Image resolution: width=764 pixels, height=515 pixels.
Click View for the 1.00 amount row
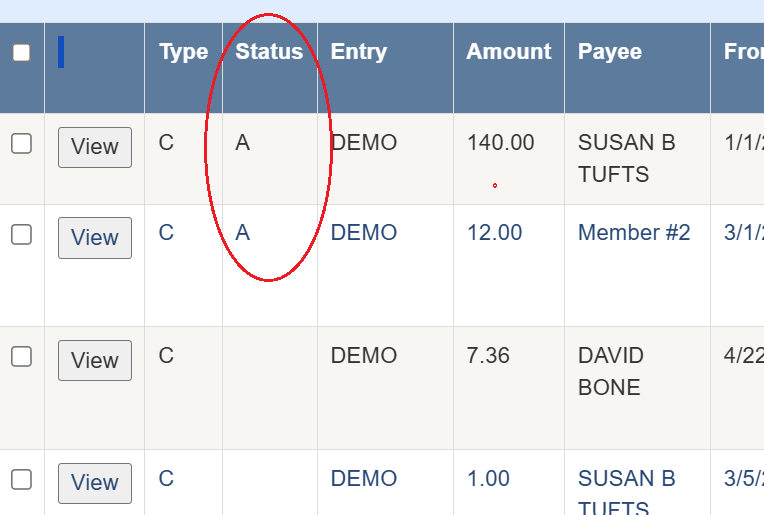click(95, 483)
